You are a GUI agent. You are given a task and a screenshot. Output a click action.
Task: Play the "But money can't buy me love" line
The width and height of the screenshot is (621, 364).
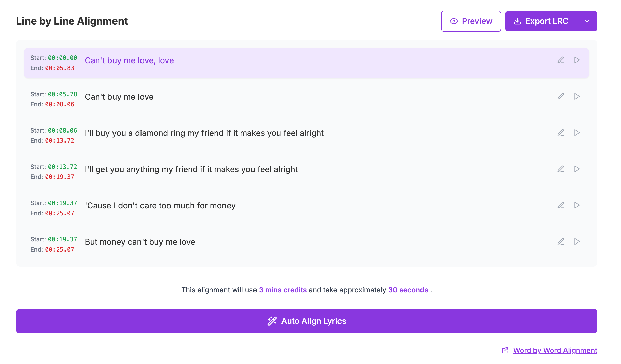coord(577,241)
